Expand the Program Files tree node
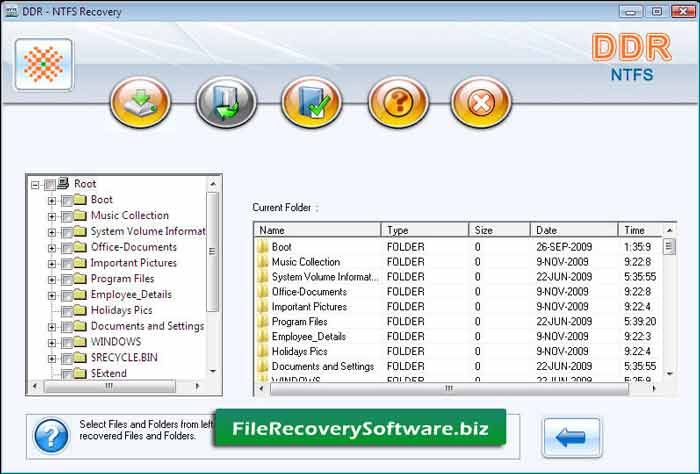 click(x=52, y=280)
